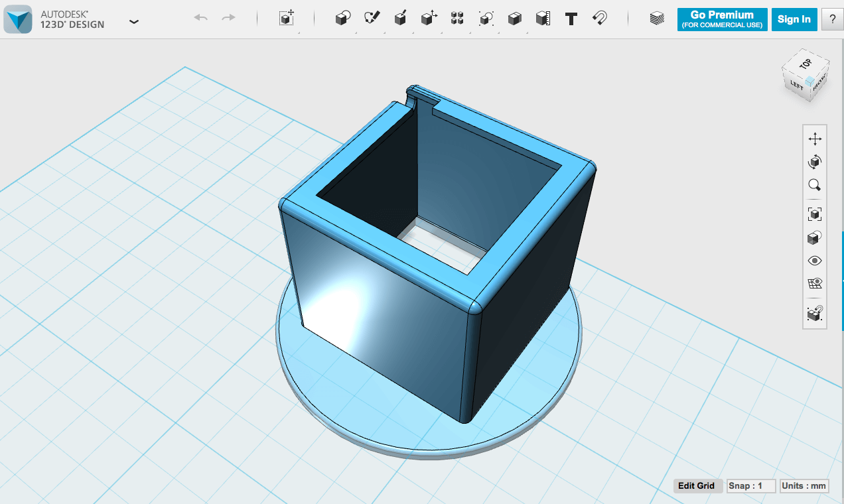This screenshot has height=504, width=844.
Task: Redo the last undone action
Action: coord(229,18)
